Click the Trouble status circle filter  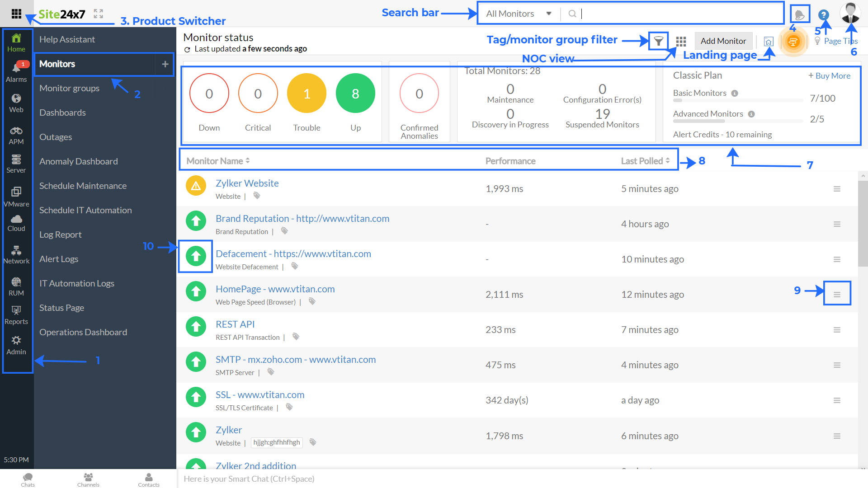(x=307, y=94)
